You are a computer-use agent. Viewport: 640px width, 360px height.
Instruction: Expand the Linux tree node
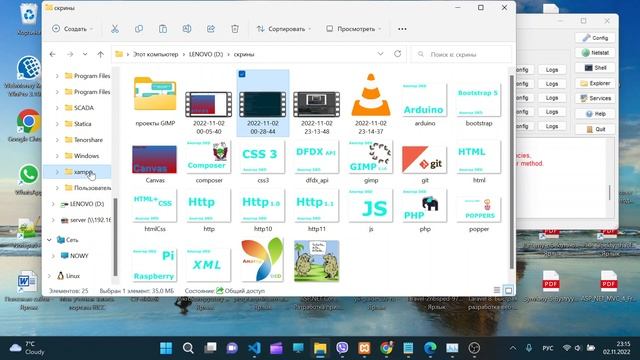(49, 276)
